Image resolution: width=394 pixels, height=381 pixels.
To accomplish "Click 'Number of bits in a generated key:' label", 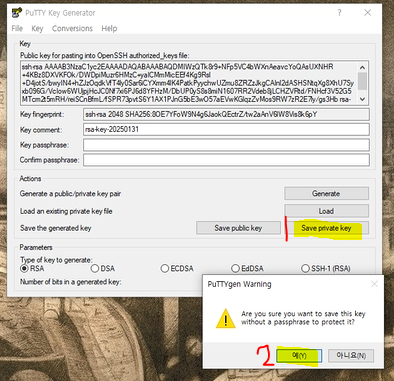I will click(x=70, y=282).
